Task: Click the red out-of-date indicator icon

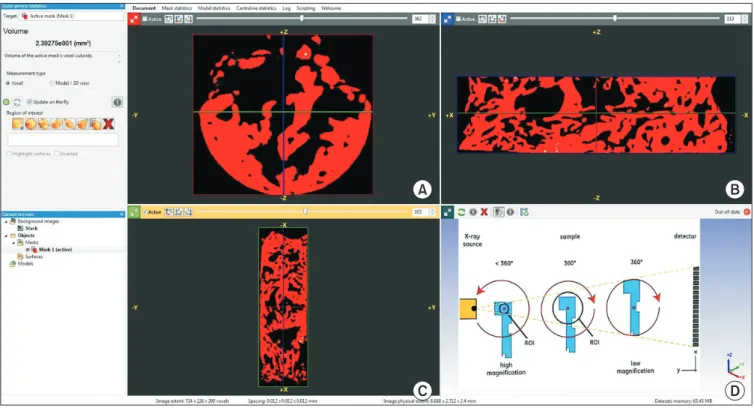Action: pos(747,212)
